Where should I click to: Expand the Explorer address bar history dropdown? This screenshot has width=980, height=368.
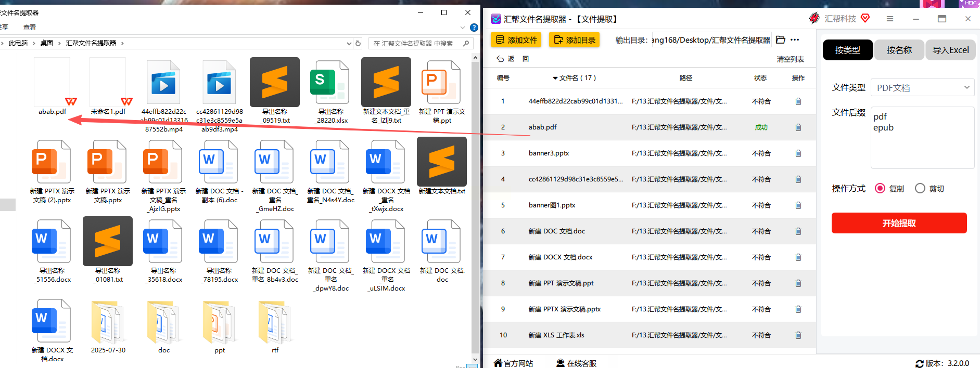tap(349, 44)
